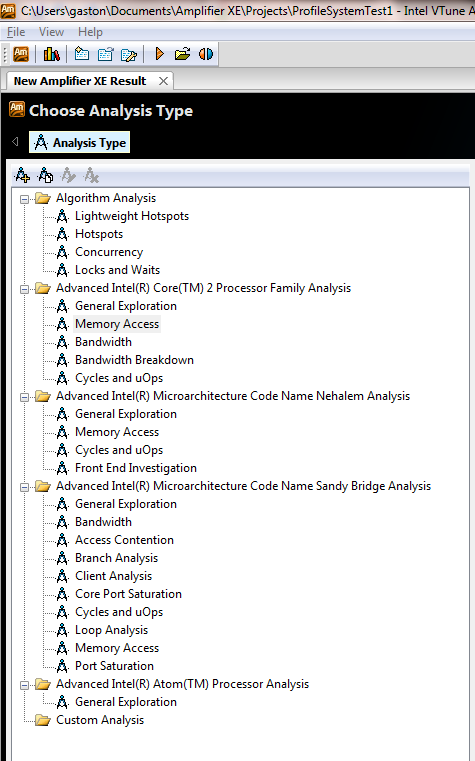Select the Atom Processor Analysis folder label
Screen dimensions: 475x761
tap(182, 684)
